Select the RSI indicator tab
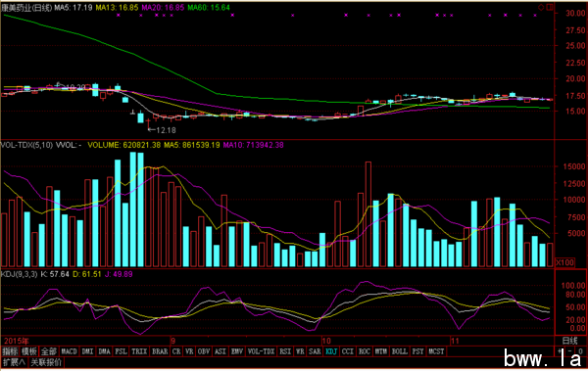Screen dimensions: 588x371 pyautogui.click(x=285, y=351)
